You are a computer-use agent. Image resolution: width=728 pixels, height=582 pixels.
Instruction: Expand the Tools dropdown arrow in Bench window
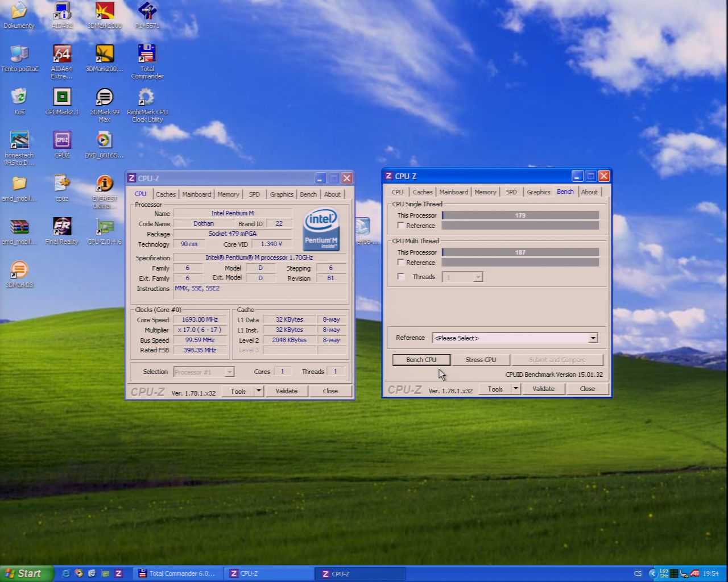click(516, 389)
